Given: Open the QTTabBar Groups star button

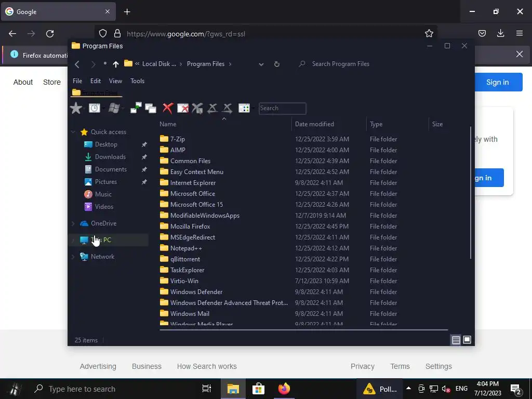Looking at the screenshot, I should [x=76, y=108].
